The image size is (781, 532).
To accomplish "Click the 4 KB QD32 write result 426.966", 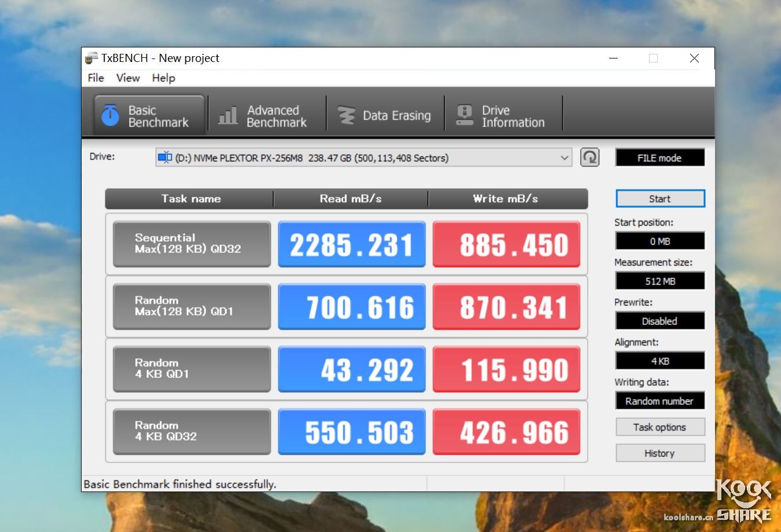I will click(507, 431).
